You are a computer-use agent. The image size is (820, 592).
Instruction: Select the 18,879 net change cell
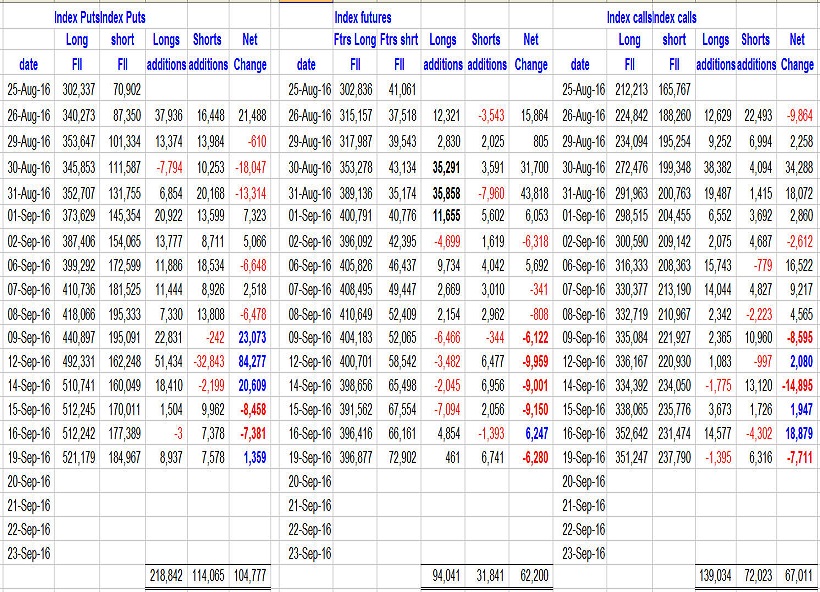[797, 433]
